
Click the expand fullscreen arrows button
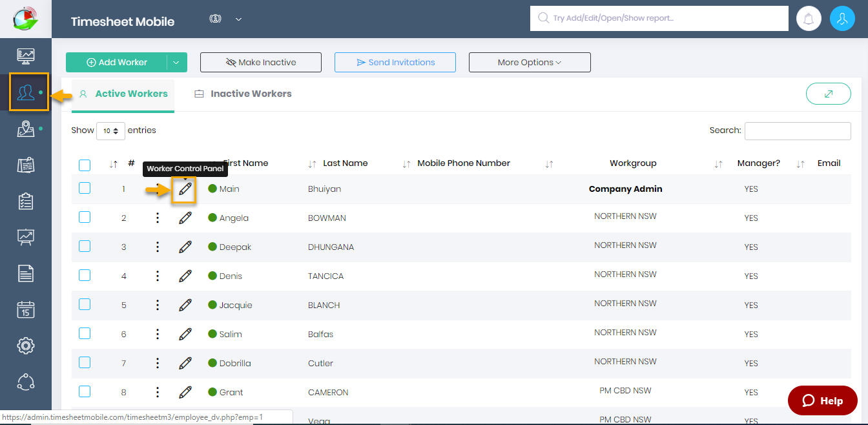[829, 94]
